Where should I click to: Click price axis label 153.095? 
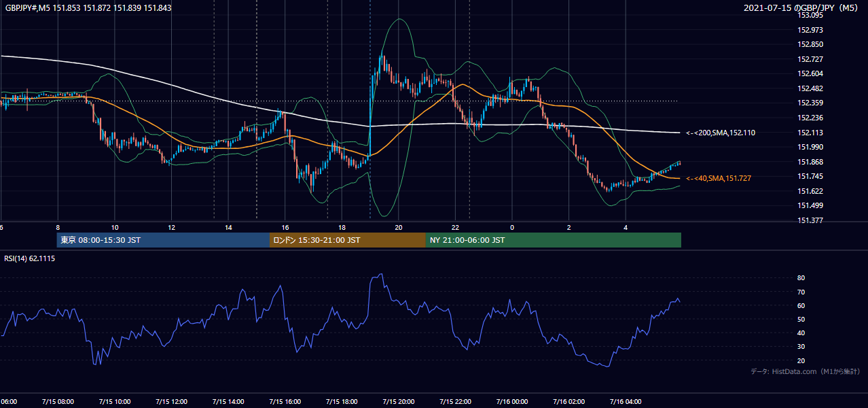(x=810, y=15)
